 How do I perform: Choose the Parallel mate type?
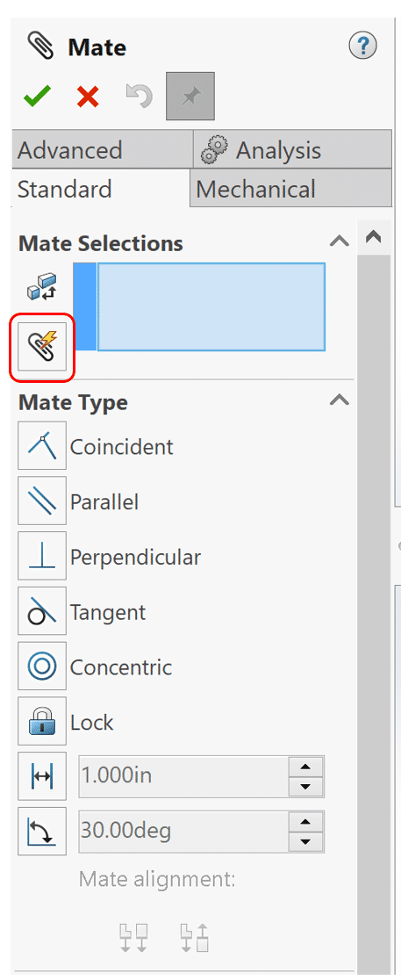pos(42,501)
